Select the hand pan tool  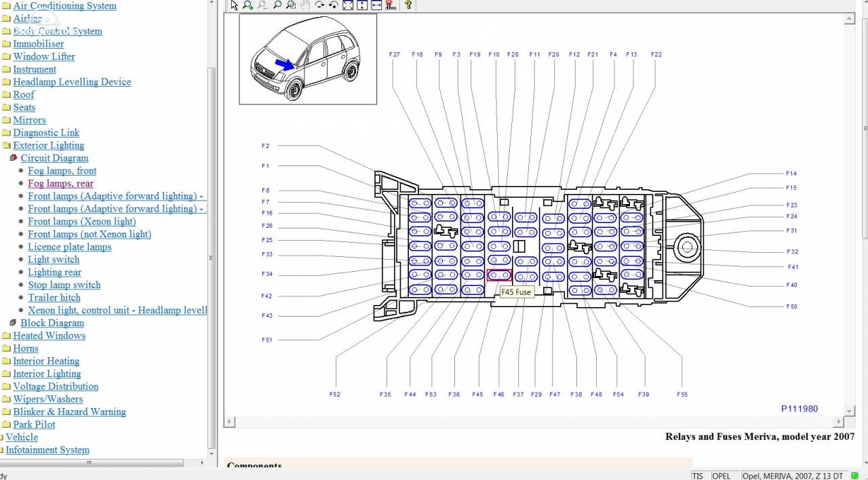[305, 5]
